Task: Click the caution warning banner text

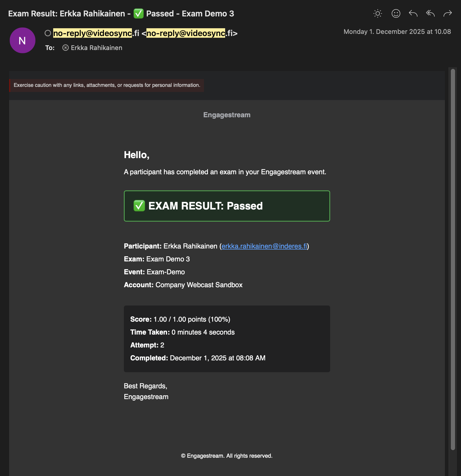Action: tap(107, 85)
